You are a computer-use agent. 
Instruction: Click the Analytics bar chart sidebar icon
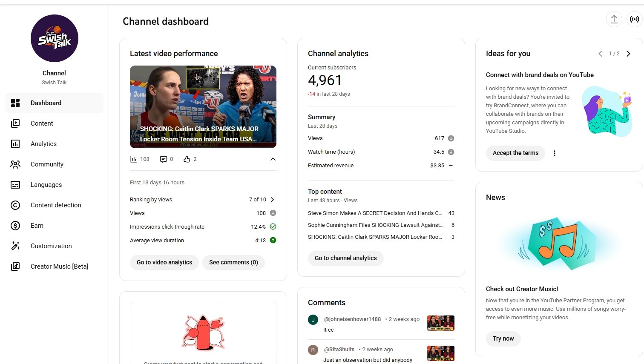pyautogui.click(x=15, y=144)
